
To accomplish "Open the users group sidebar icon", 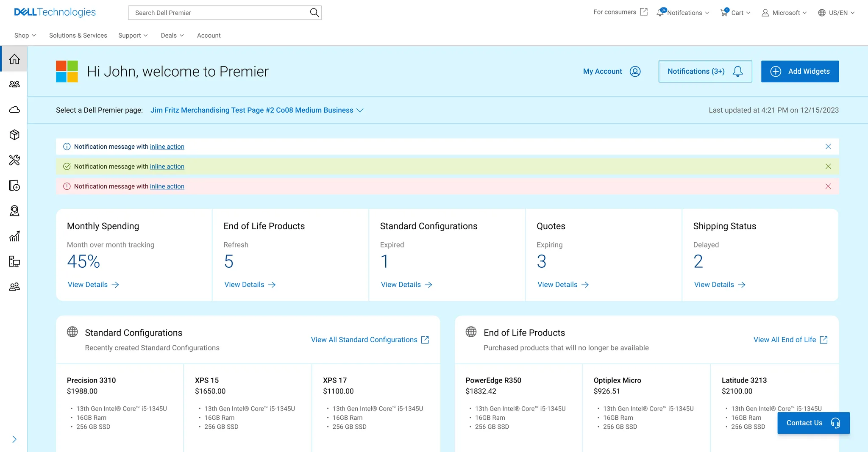I will coord(14,84).
